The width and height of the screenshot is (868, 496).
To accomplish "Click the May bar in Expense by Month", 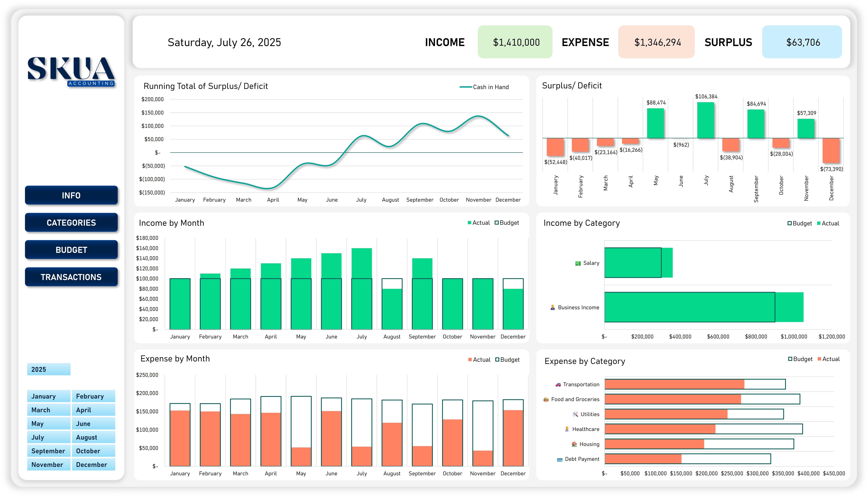I will tap(301, 457).
